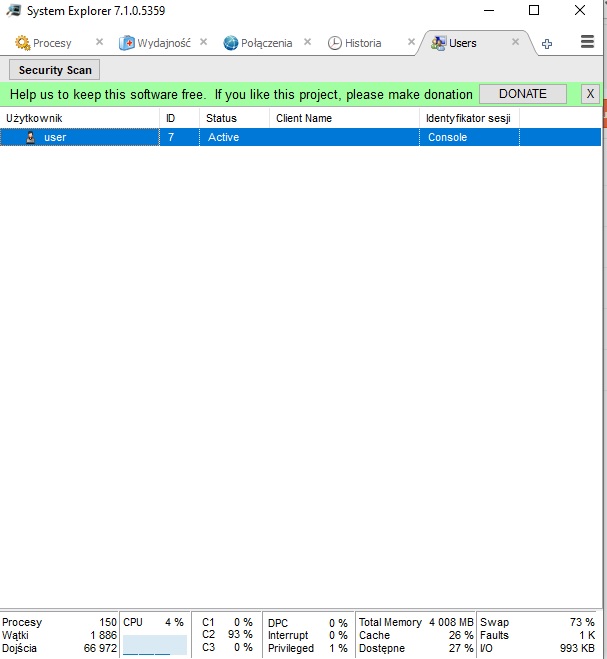Click the Interrupt 0 % entry
This screenshot has height=659, width=607.
[x=308, y=635]
